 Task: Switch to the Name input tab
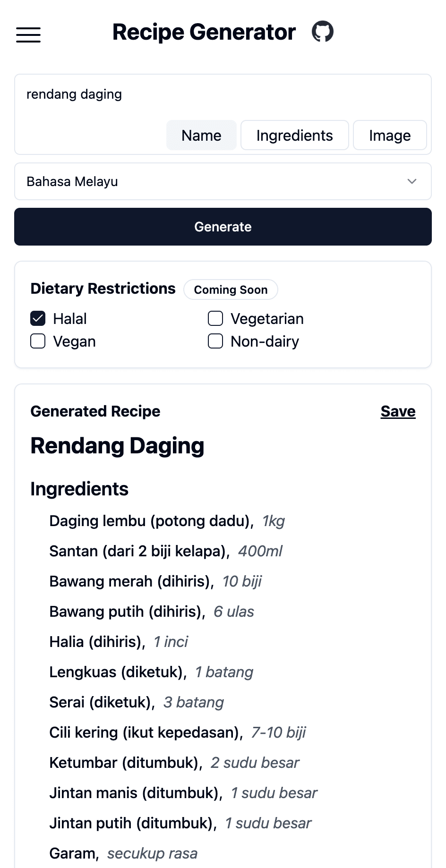pos(201,136)
